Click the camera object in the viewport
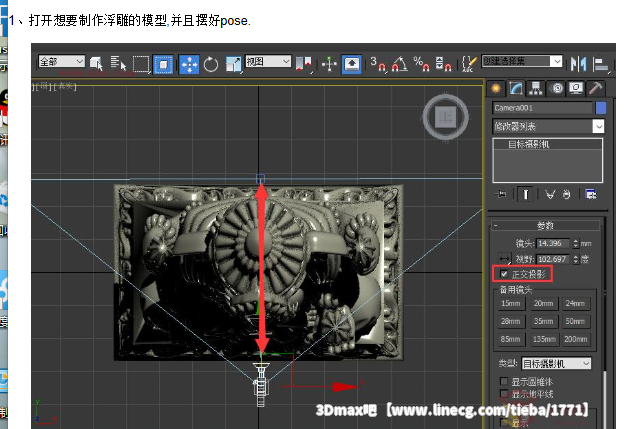The width and height of the screenshot is (628, 429). pos(261,384)
